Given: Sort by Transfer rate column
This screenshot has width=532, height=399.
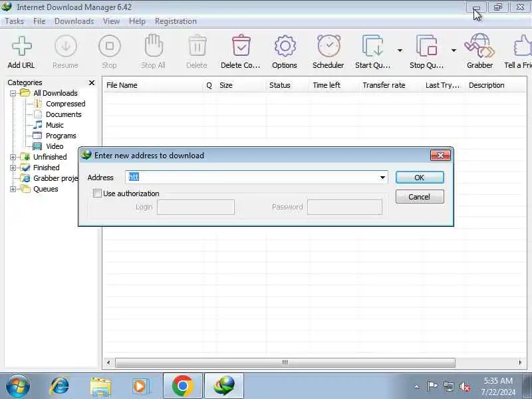Looking at the screenshot, I should click(390, 85).
